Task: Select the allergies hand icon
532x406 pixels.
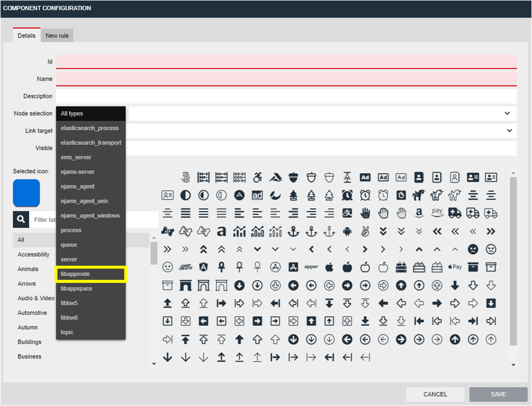Action: pyautogui.click(x=365, y=213)
